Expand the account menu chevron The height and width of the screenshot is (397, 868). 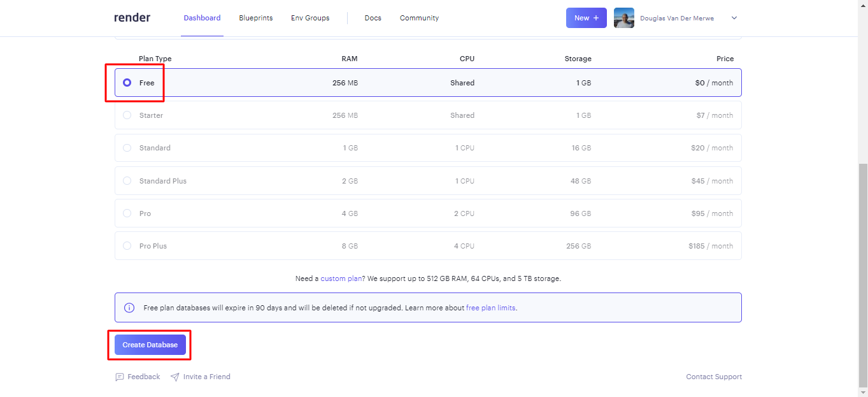point(734,18)
